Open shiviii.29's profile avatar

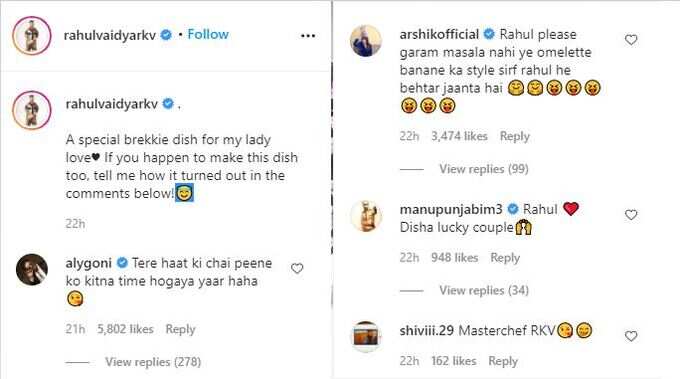pos(366,337)
